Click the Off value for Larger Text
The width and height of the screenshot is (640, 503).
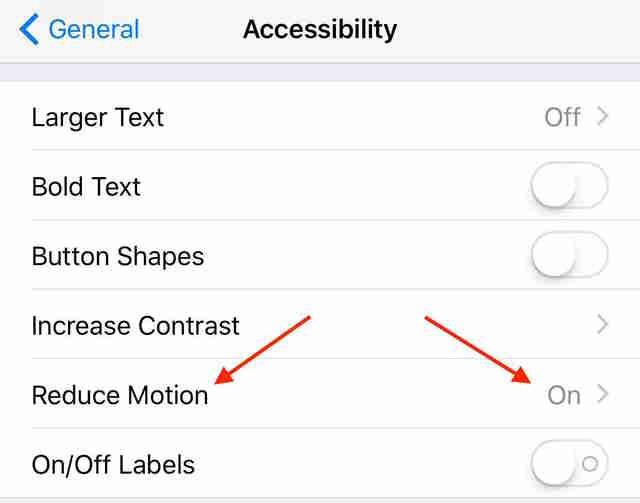[562, 117]
